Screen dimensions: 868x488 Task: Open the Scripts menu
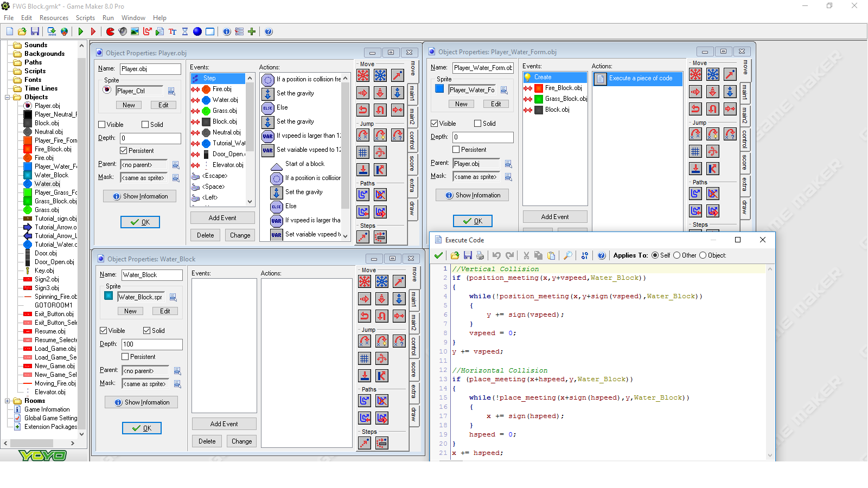pos(85,18)
